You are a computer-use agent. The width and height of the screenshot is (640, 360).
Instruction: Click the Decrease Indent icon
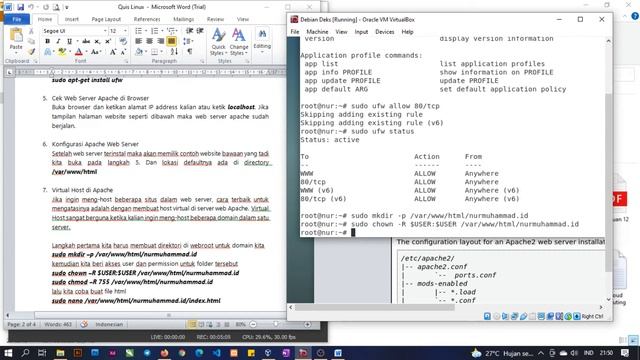(190, 31)
